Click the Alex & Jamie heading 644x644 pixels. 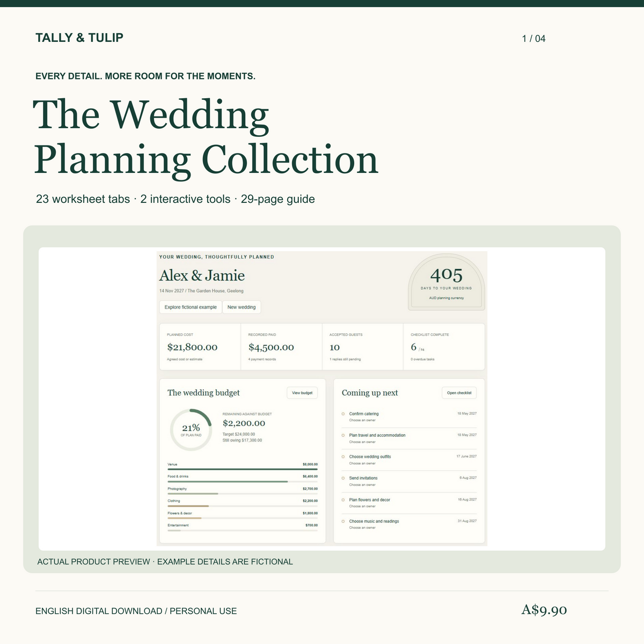[x=202, y=276]
